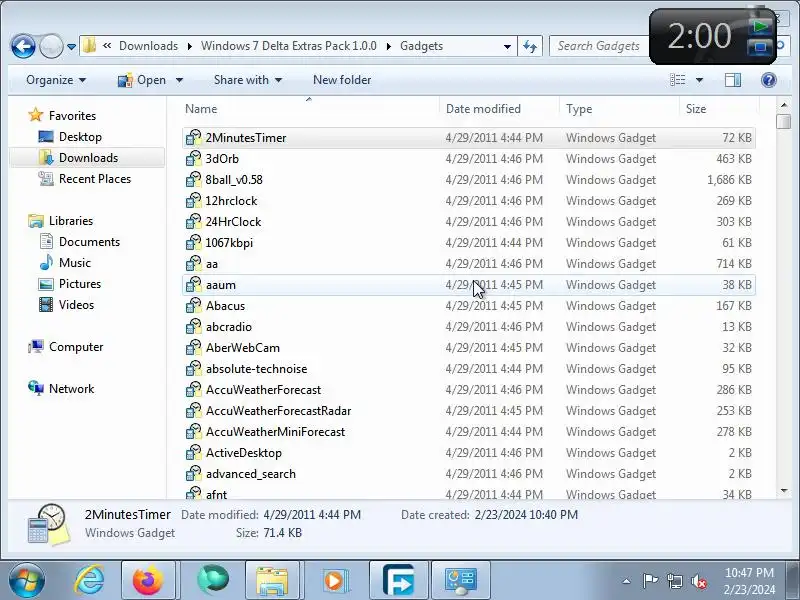Sort by Date modified column header
Screen dimensions: 800x600
tap(499, 109)
